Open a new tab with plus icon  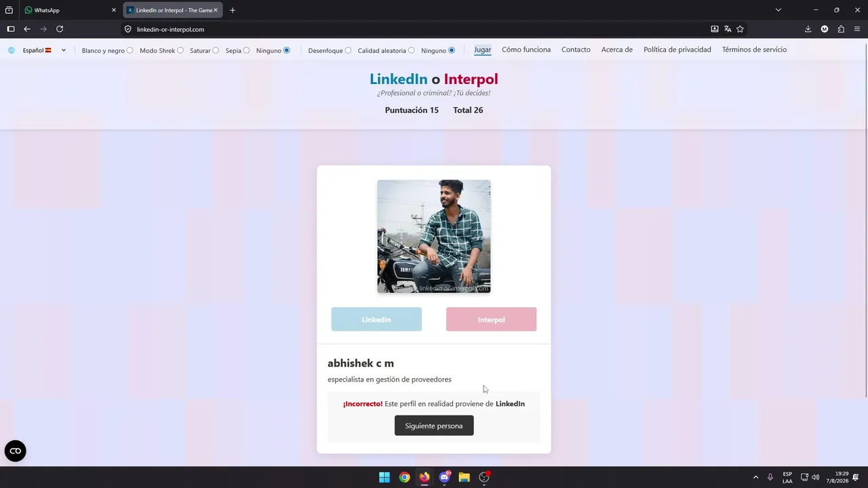(233, 10)
